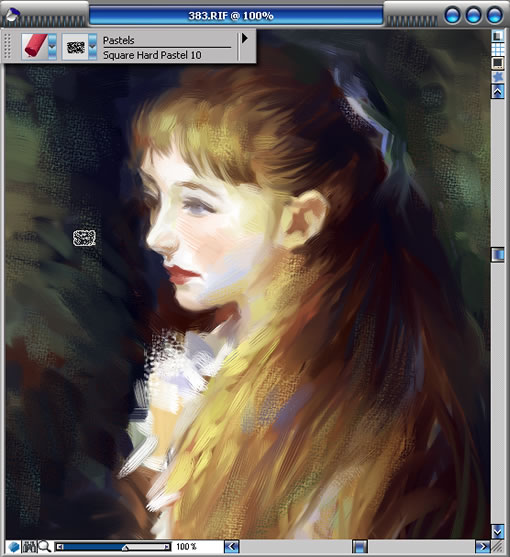Viewport: 510px width, 557px height.
Task: Click the Painter app icon in title bar
Action: pos(13,15)
